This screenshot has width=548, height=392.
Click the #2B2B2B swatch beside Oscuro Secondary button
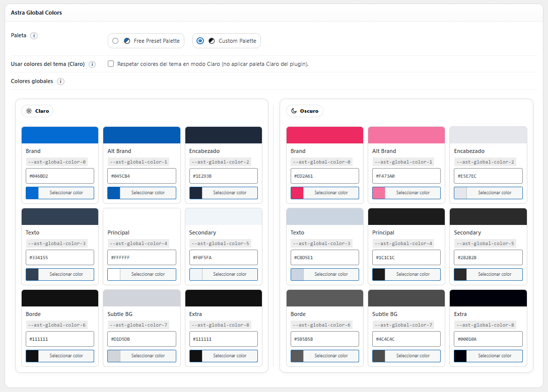point(461,274)
